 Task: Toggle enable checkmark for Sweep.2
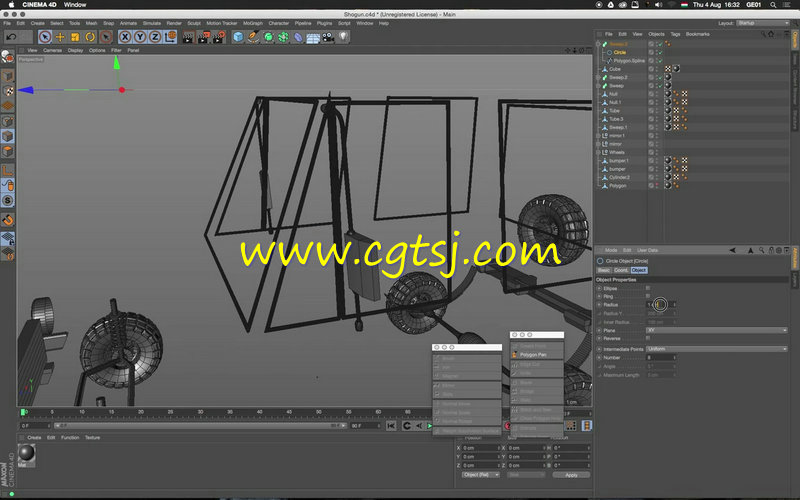(x=660, y=78)
